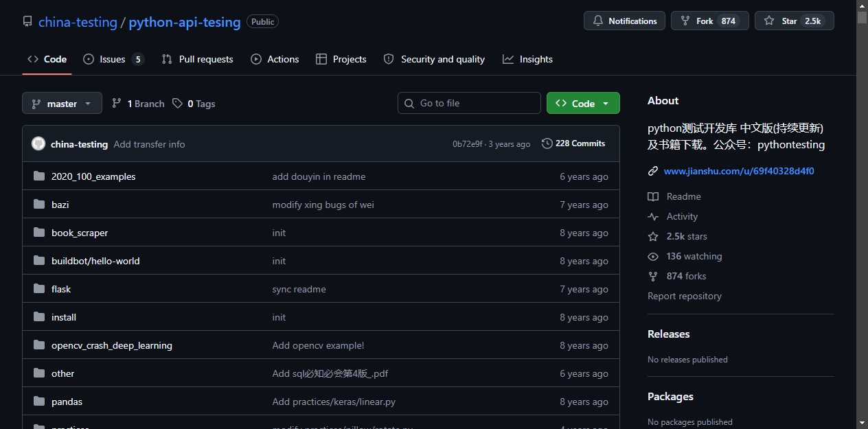Screen dimensions: 868x429
Task: Open the Releases heading link
Action: tap(668, 334)
